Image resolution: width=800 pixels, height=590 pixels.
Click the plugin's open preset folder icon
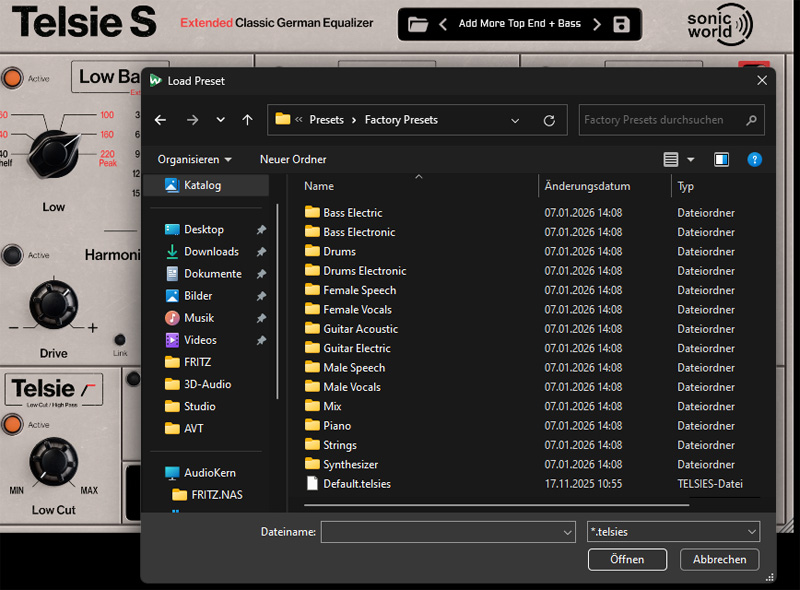click(x=418, y=24)
